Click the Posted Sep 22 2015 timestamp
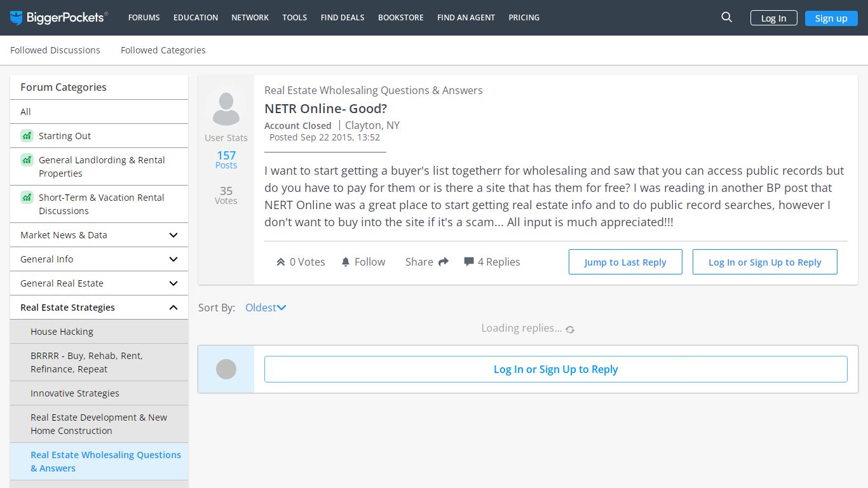 tap(325, 137)
